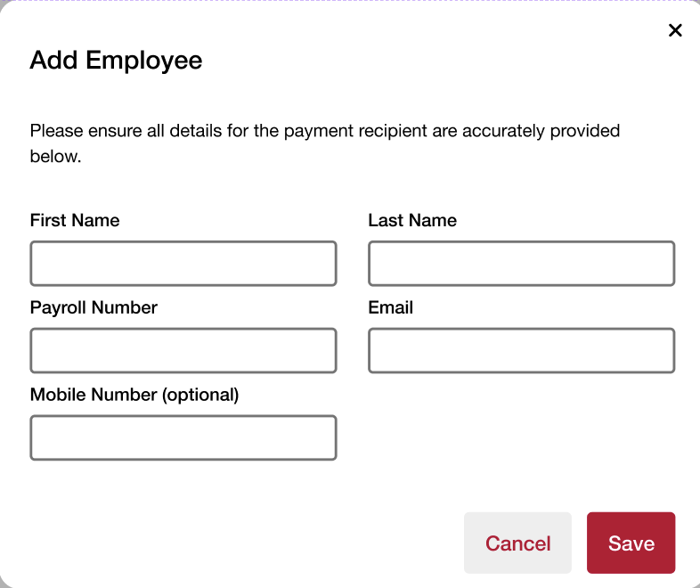Click the Mobile Number (optional) label
The image size is (700, 588).
coord(134,394)
